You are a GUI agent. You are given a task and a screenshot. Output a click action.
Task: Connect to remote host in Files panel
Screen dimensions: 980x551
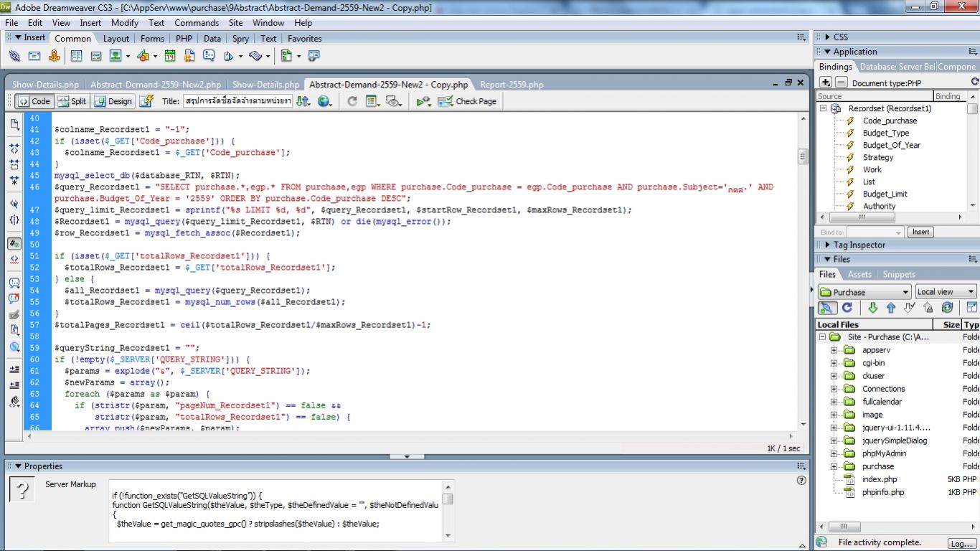click(x=827, y=307)
